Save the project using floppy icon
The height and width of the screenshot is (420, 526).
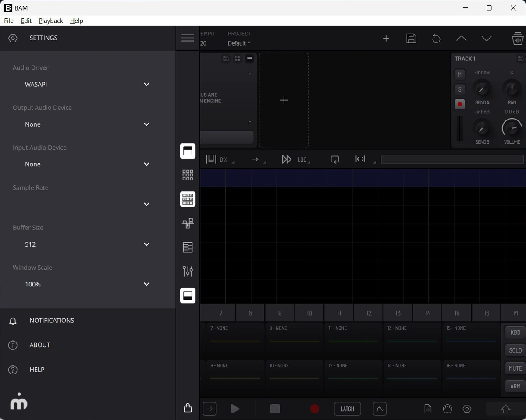[x=411, y=39]
